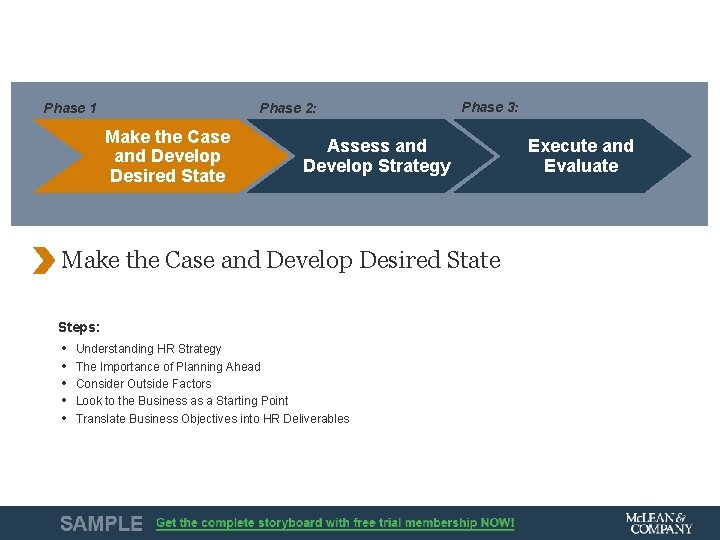Click the bullet Consider Outside Factors
720x540 pixels.
(144, 383)
